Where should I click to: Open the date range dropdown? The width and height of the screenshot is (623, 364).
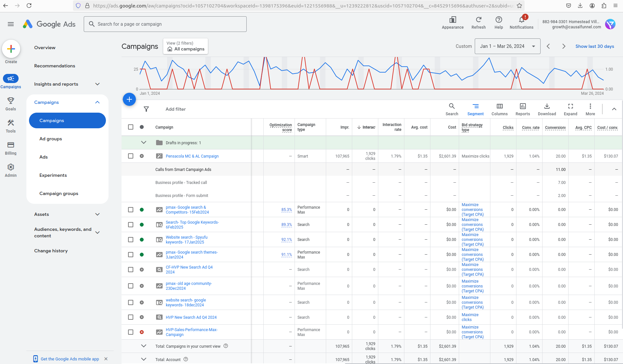(507, 46)
